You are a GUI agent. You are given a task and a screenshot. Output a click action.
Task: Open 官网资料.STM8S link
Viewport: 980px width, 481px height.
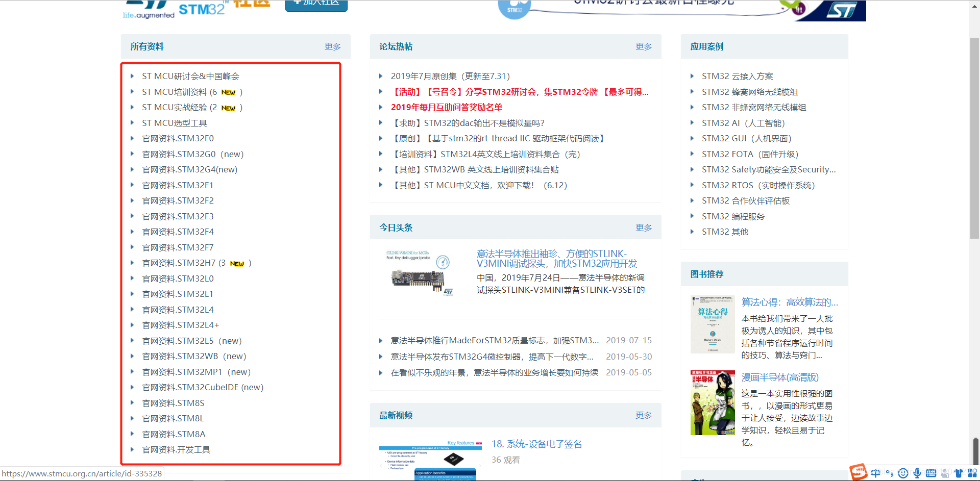[173, 403]
